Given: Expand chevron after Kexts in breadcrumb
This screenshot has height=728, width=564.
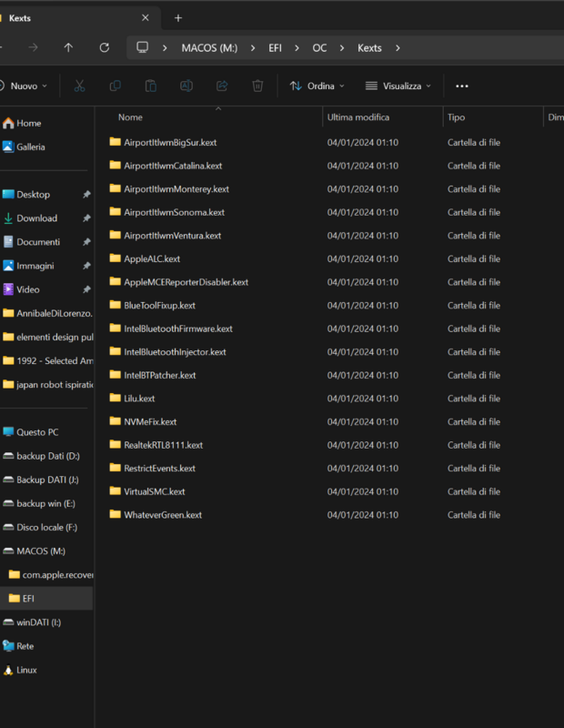Looking at the screenshot, I should tap(398, 48).
